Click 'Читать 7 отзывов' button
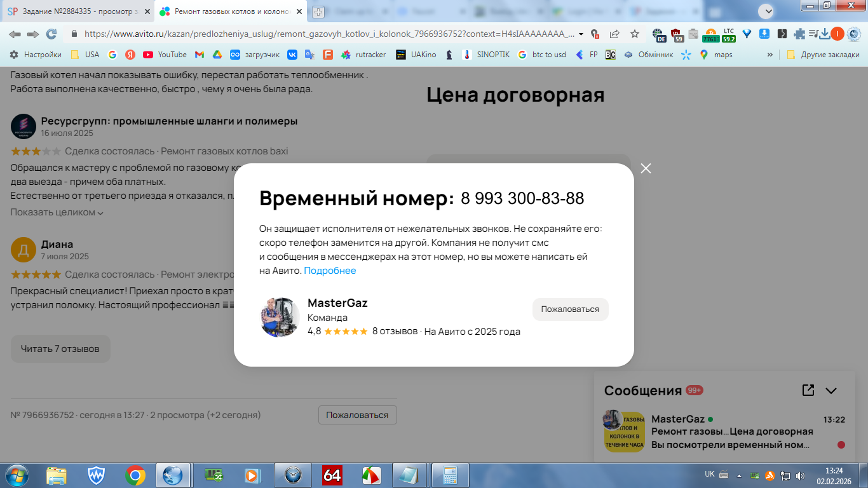The image size is (868, 488). [x=60, y=349]
